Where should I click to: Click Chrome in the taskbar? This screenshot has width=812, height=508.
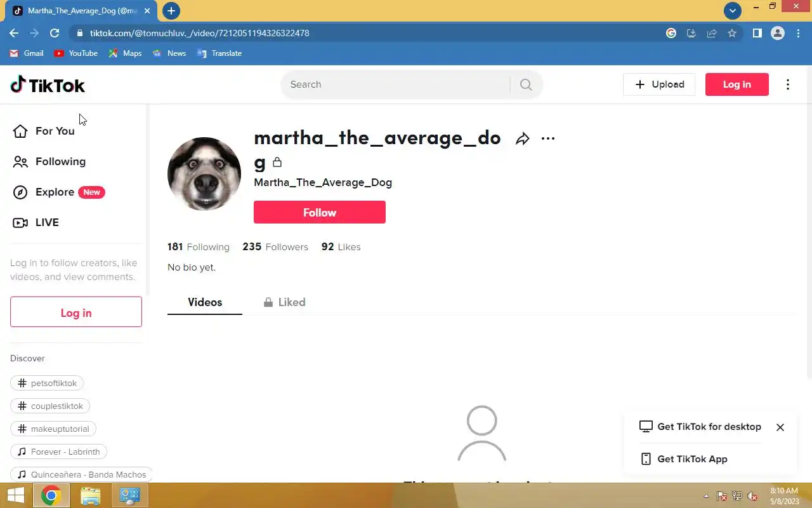[x=51, y=495]
